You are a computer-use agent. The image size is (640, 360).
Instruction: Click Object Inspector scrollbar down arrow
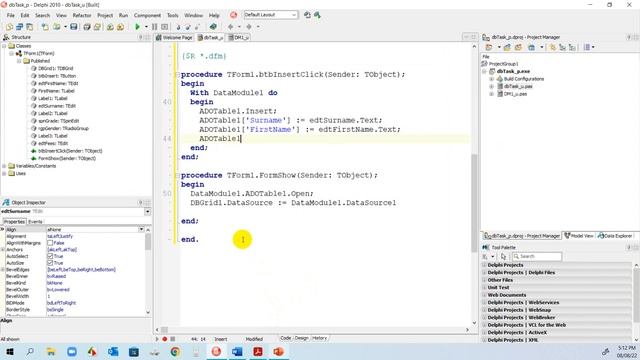pos(148,313)
